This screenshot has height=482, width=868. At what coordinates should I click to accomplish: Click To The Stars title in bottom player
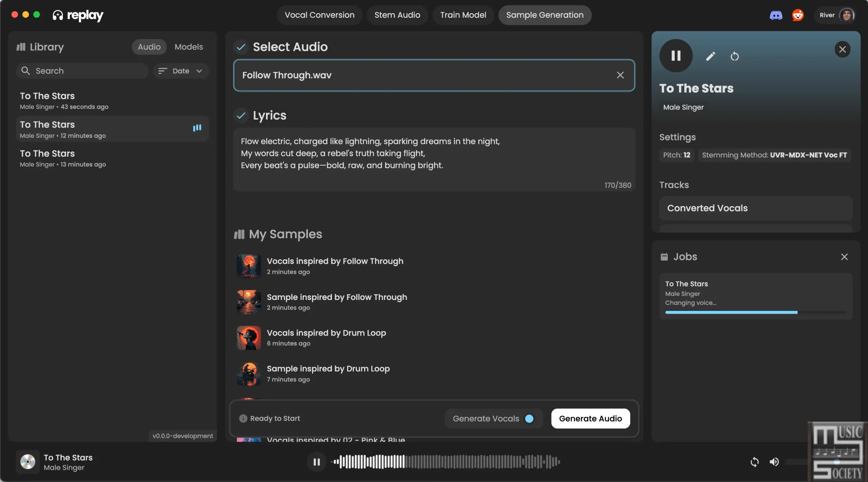(x=68, y=458)
